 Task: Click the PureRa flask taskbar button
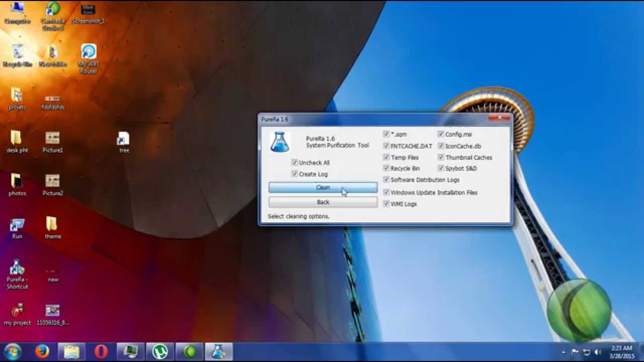(x=219, y=351)
